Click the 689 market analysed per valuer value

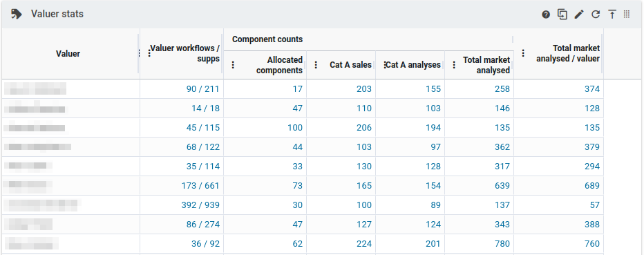(x=592, y=186)
